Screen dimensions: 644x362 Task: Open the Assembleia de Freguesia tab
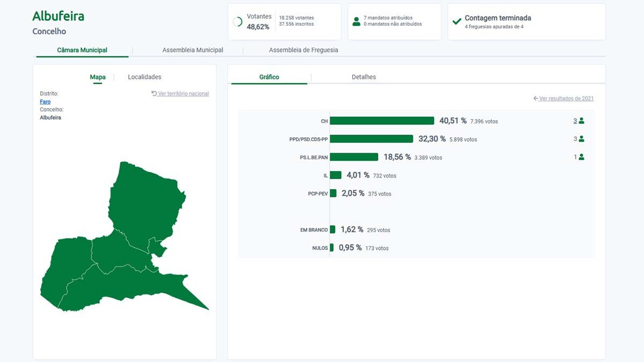pos(303,50)
